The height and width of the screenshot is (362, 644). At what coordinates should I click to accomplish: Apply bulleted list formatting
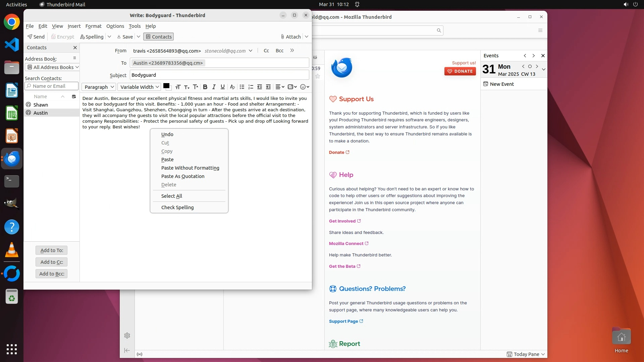tap(242, 87)
